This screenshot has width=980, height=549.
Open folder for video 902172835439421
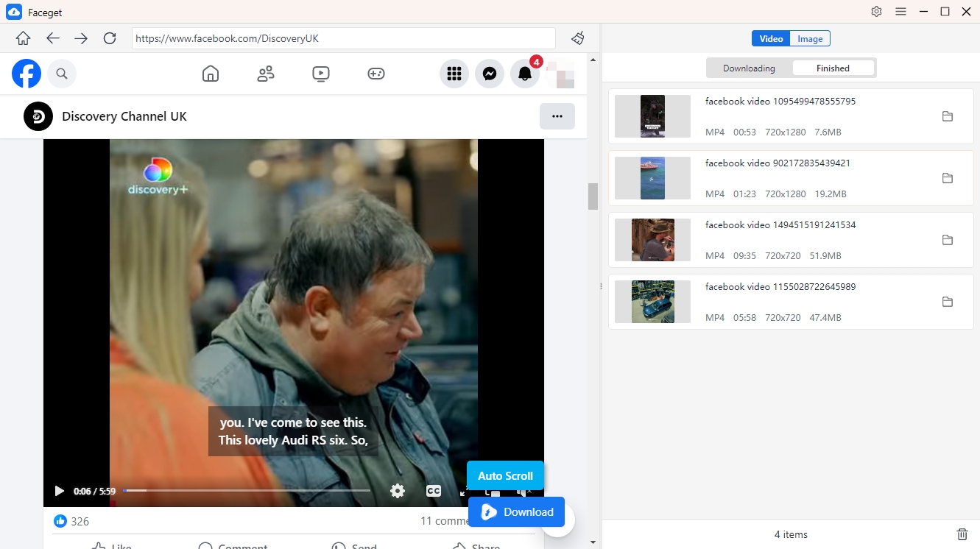click(x=948, y=178)
